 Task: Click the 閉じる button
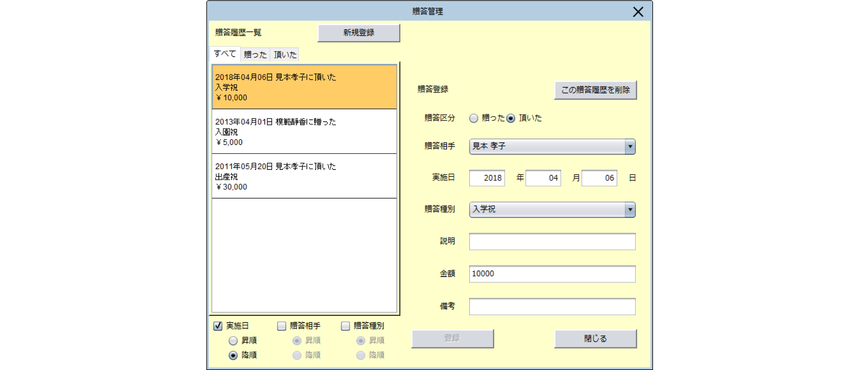tap(595, 338)
